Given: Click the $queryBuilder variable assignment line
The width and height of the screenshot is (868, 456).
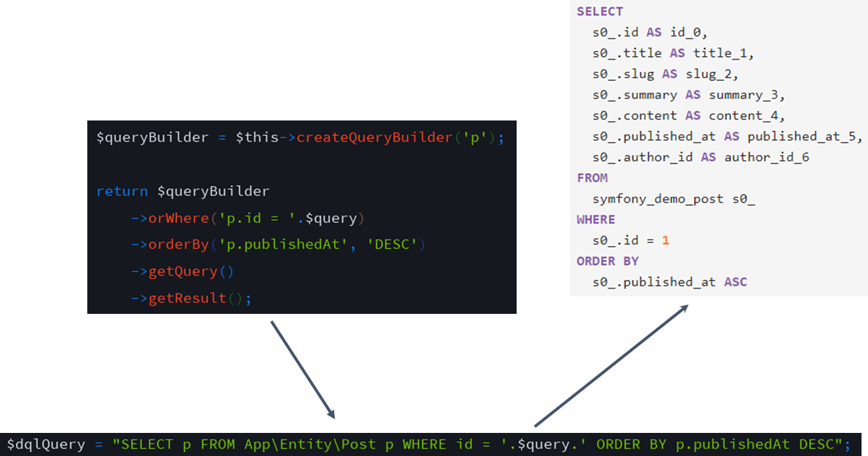Looking at the screenshot, I should [x=300, y=137].
